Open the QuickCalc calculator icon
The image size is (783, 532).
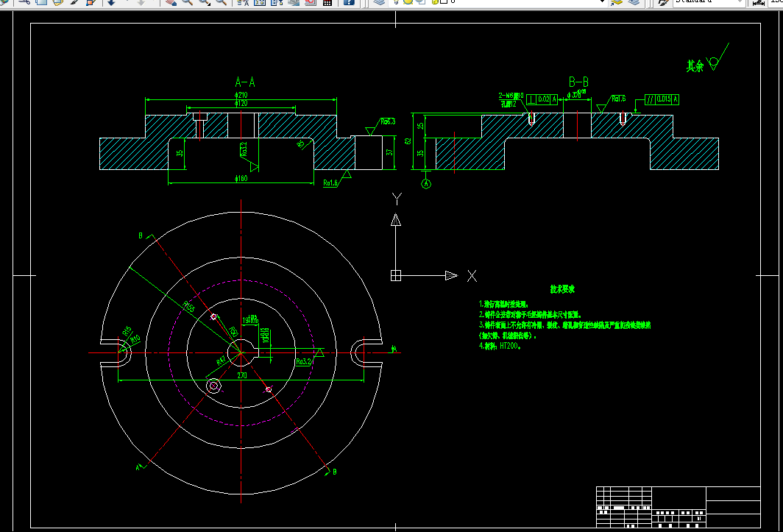[x=327, y=2]
